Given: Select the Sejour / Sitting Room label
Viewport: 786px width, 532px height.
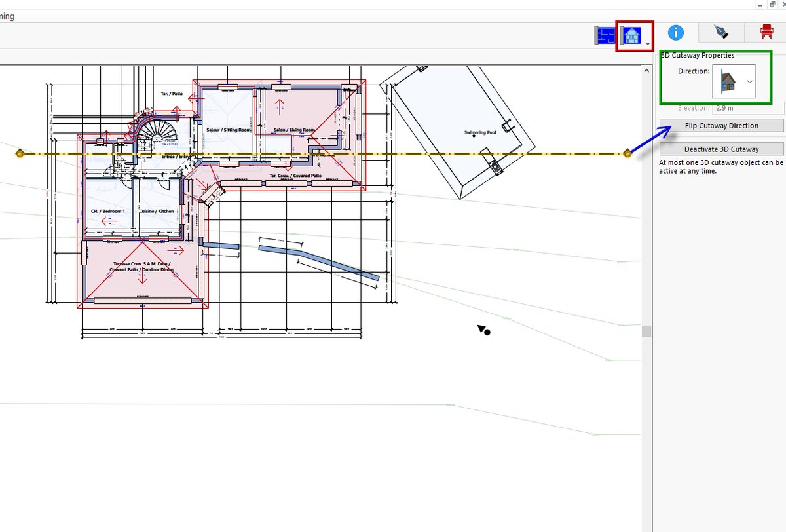Looking at the screenshot, I should point(229,130).
